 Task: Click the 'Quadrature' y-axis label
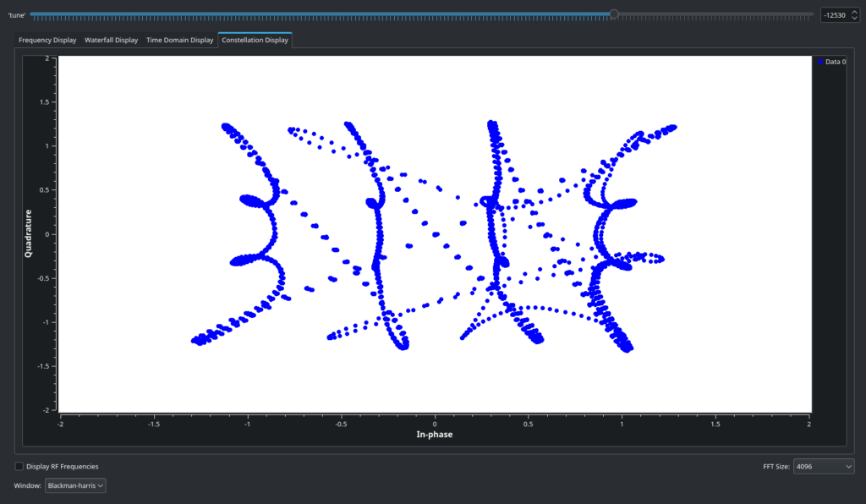(x=28, y=233)
